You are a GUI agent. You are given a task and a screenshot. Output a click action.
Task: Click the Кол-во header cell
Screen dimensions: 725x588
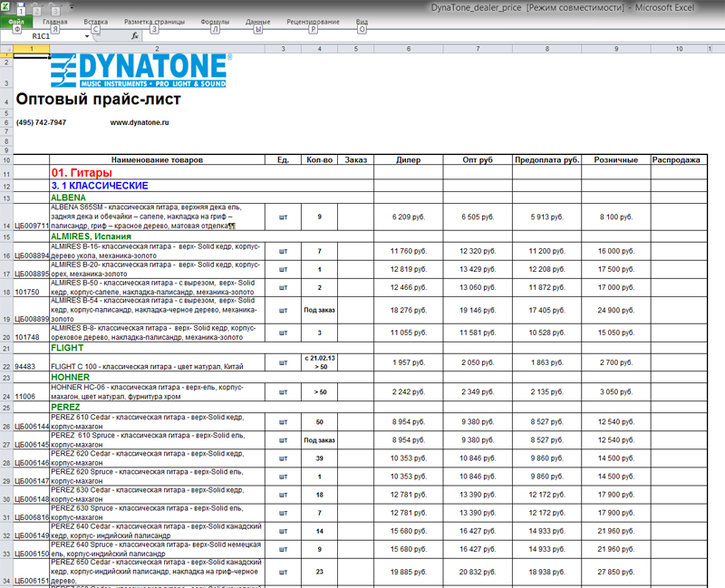click(x=320, y=160)
